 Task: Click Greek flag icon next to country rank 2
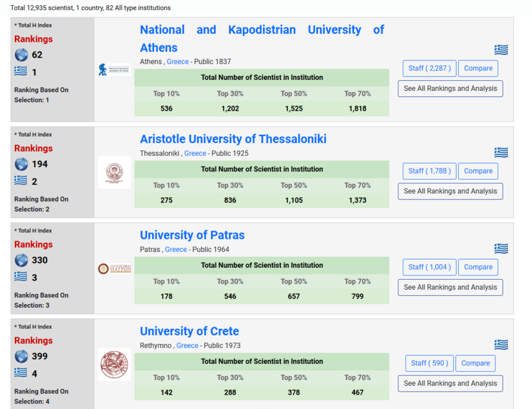(x=21, y=181)
